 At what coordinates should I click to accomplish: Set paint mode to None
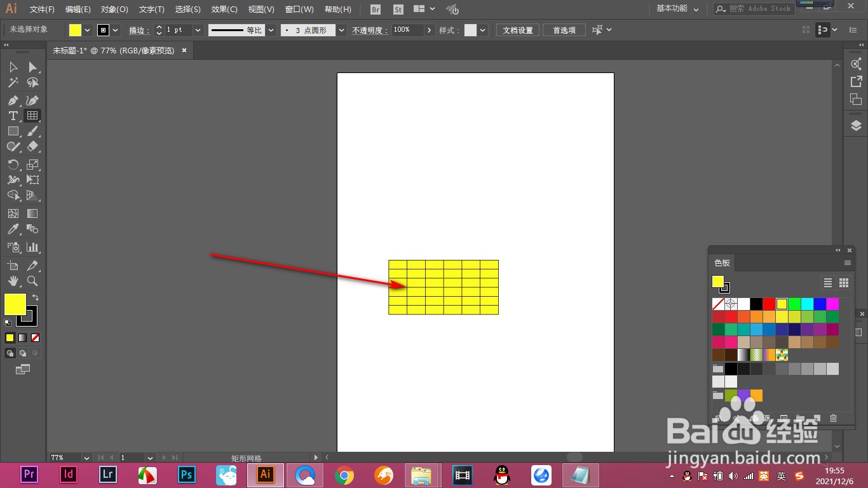(35, 337)
